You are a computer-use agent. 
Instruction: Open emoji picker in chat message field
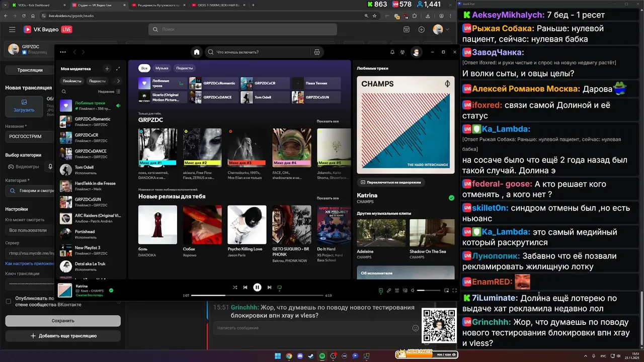click(x=416, y=328)
